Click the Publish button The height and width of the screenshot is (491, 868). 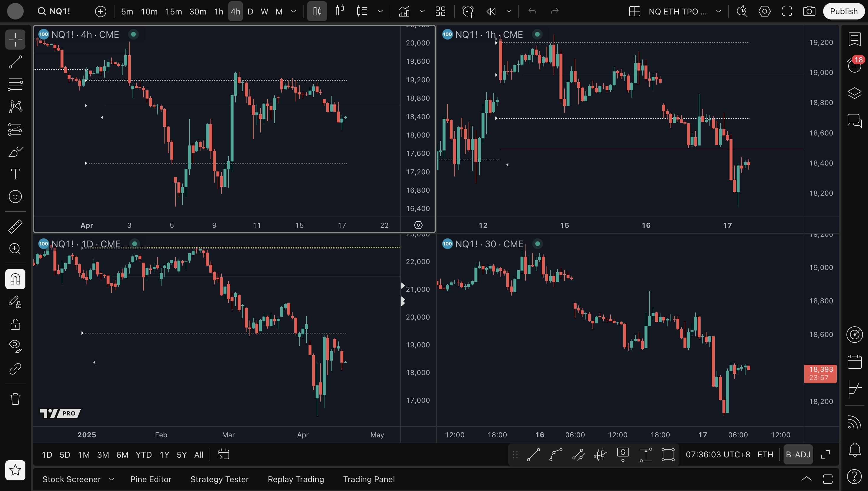843,12
